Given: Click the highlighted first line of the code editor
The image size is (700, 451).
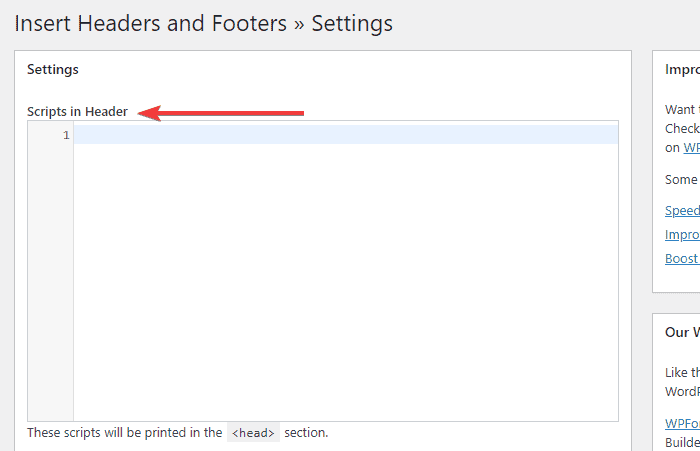Looking at the screenshot, I should [x=345, y=135].
